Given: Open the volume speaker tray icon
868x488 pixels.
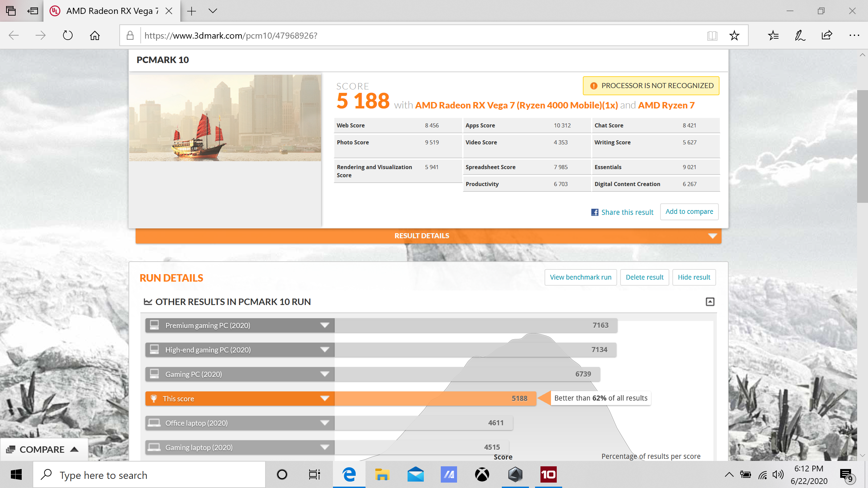Looking at the screenshot, I should (778, 474).
